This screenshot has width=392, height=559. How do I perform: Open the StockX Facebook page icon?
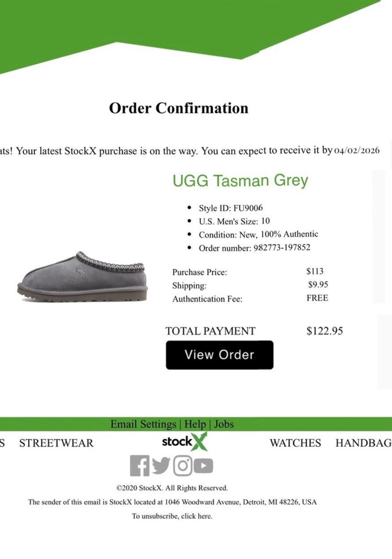click(x=139, y=466)
